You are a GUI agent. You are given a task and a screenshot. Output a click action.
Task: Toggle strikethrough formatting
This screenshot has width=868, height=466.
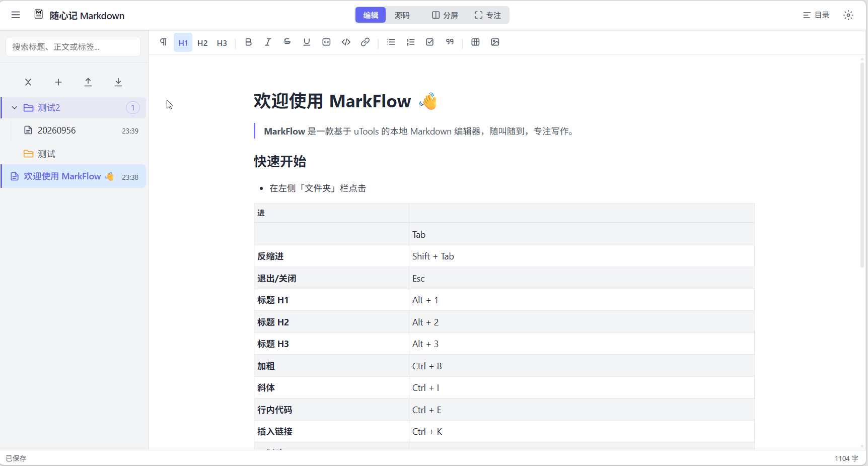click(x=287, y=42)
